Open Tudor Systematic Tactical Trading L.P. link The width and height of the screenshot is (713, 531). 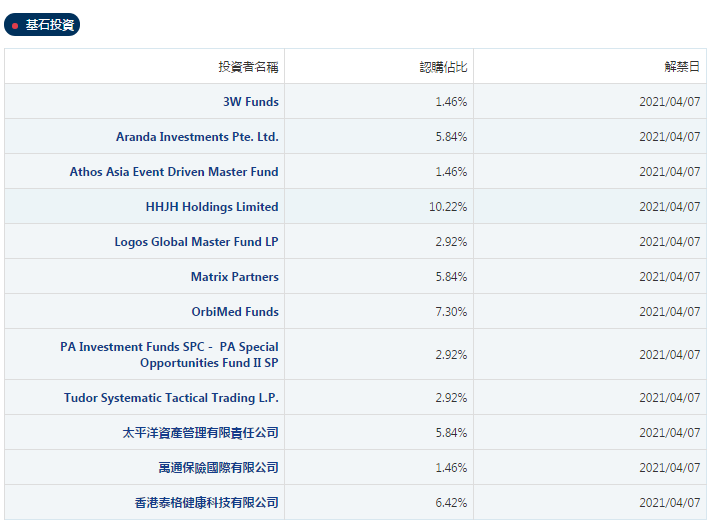[x=171, y=398]
